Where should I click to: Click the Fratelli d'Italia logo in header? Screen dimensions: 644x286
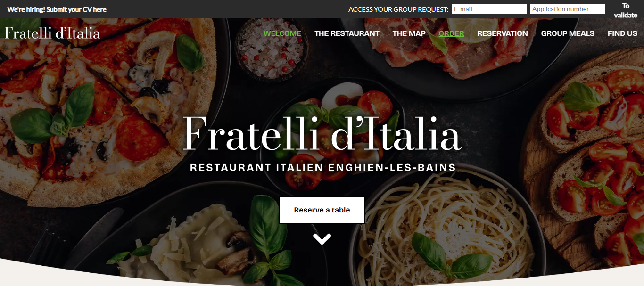click(x=52, y=33)
